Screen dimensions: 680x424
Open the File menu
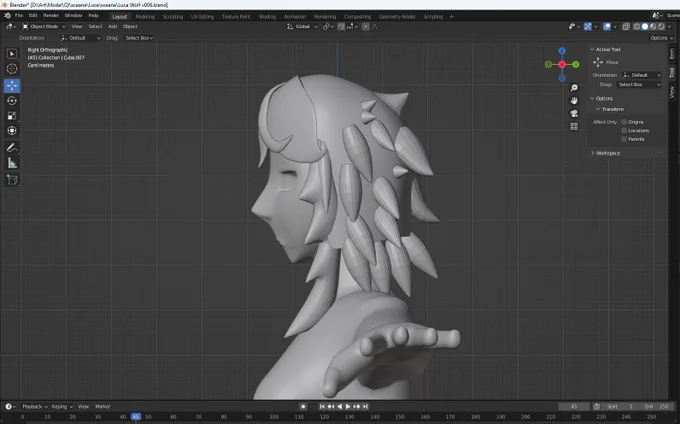point(19,16)
